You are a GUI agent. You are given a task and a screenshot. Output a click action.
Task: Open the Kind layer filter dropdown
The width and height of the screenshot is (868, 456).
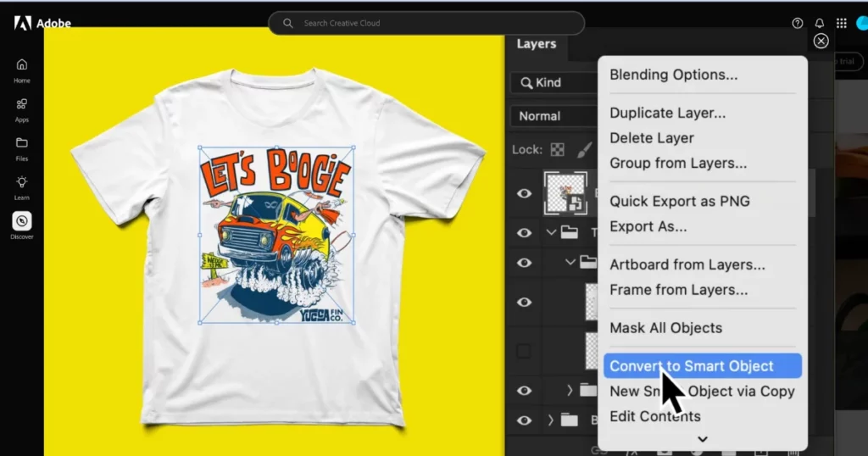click(554, 82)
